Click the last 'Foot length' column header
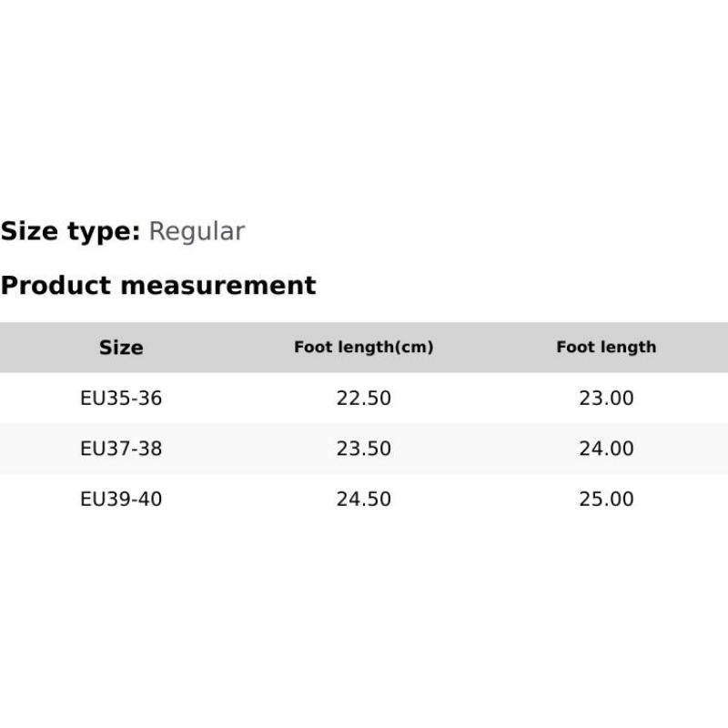The height and width of the screenshot is (728, 728). click(606, 347)
